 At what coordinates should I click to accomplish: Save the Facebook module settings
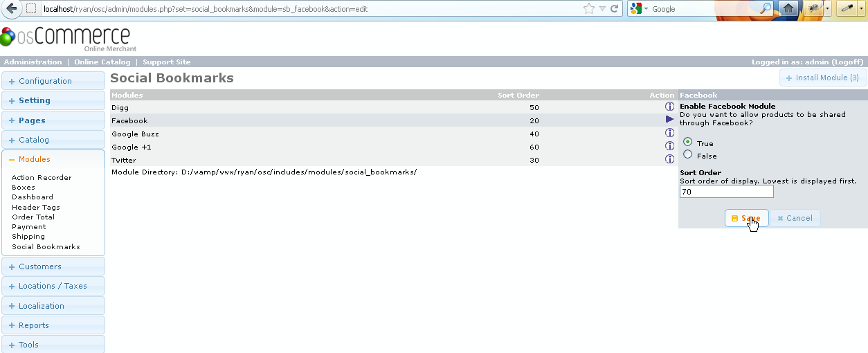tap(746, 218)
